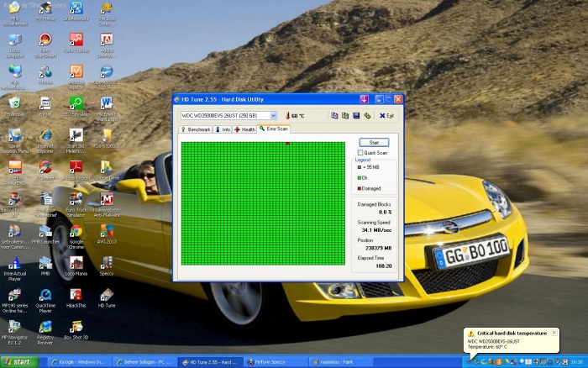Screen dimensions: 588x368
Task: Open the Info tab
Action: 223,129
